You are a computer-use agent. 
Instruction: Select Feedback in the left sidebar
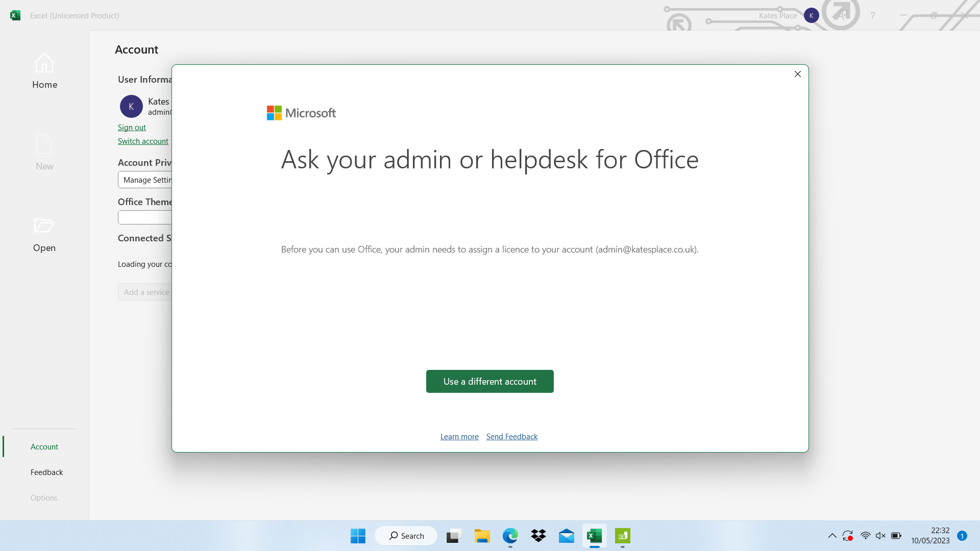pos(46,472)
